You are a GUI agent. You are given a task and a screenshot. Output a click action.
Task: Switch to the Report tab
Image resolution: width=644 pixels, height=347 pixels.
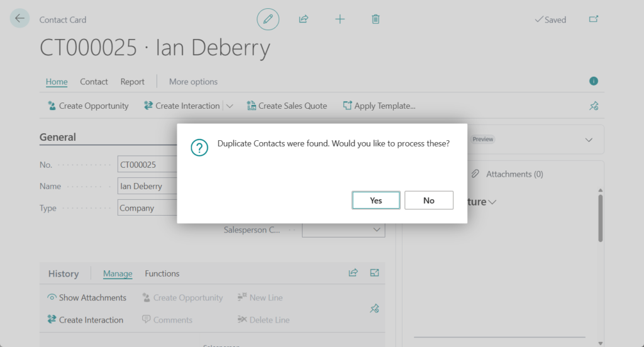coord(132,82)
